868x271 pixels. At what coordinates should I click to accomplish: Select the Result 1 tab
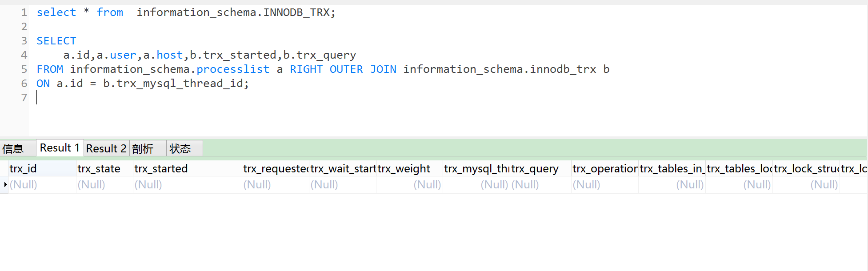(59, 147)
